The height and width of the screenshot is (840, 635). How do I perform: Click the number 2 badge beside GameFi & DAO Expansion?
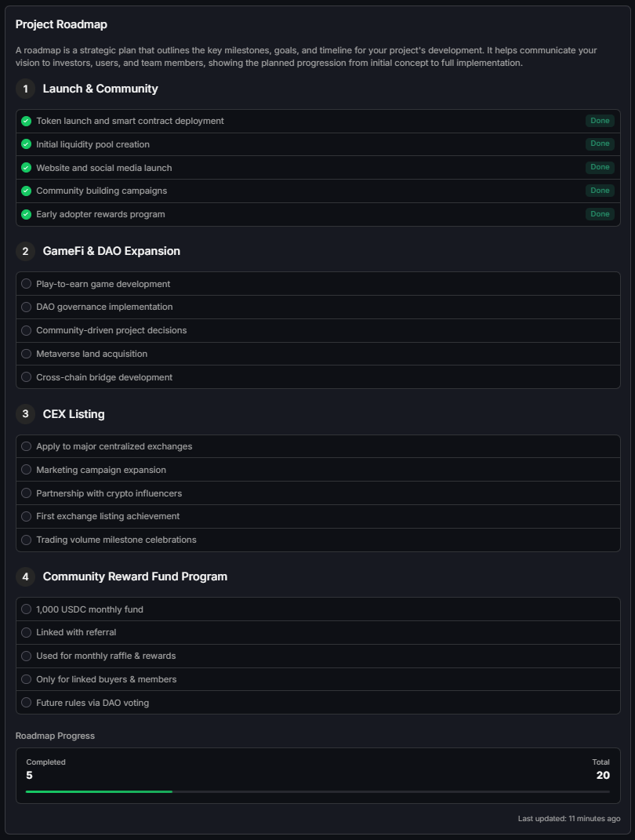click(x=24, y=252)
